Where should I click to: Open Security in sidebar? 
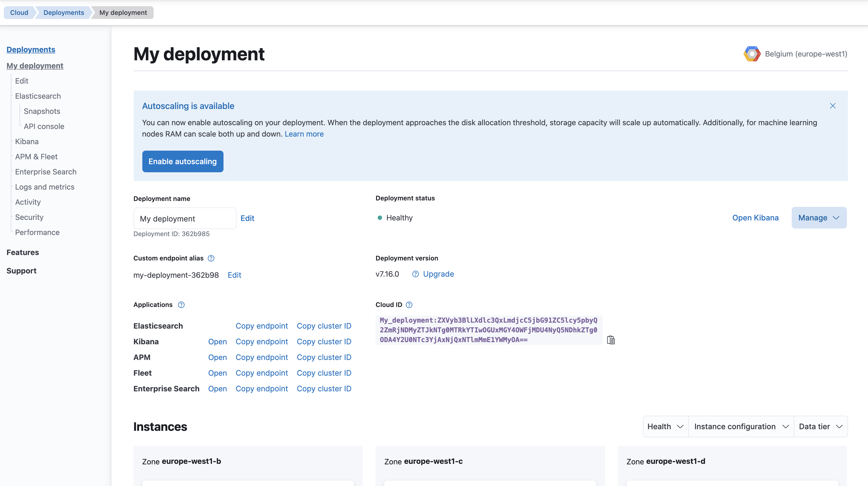[x=29, y=217]
